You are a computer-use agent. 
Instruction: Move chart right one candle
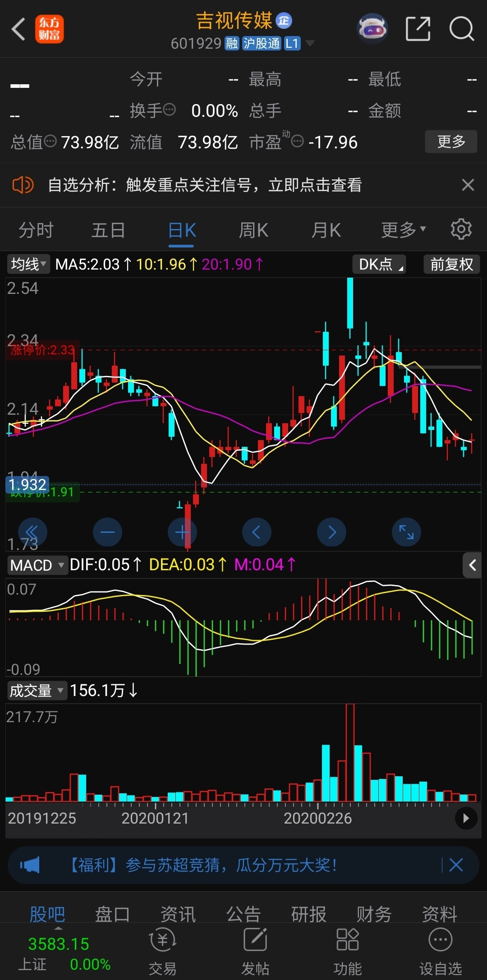332,532
